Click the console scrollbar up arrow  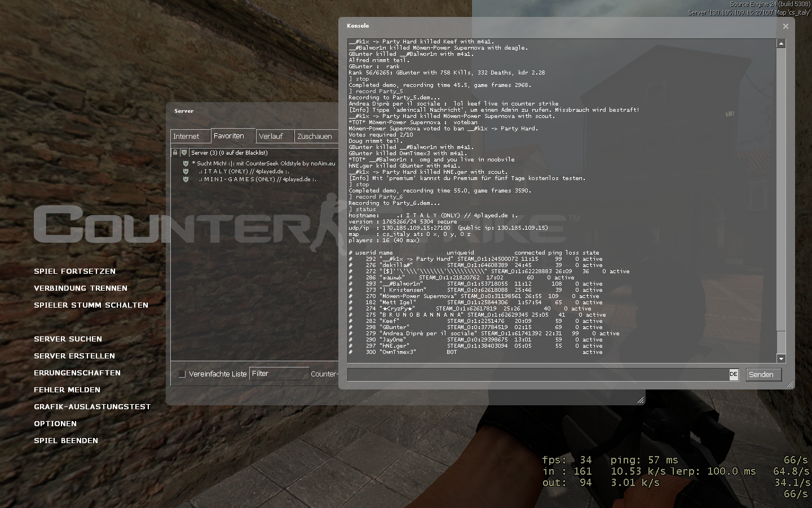coord(781,43)
